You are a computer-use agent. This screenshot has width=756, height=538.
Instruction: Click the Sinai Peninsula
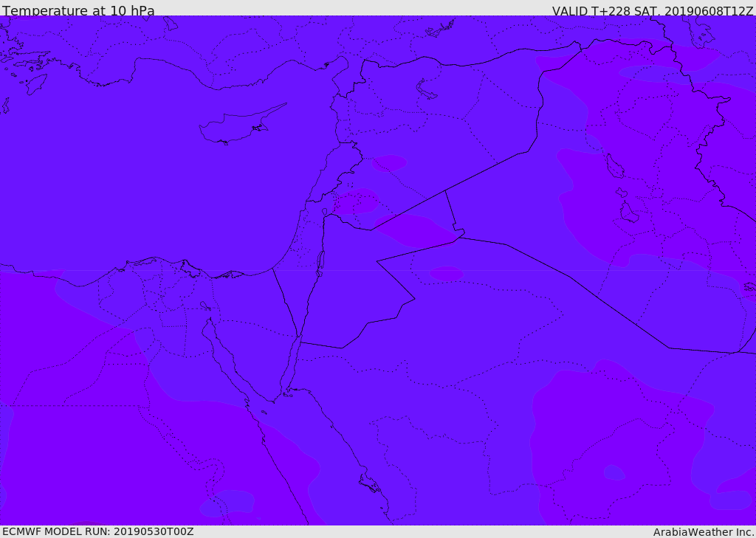[x=255, y=352]
